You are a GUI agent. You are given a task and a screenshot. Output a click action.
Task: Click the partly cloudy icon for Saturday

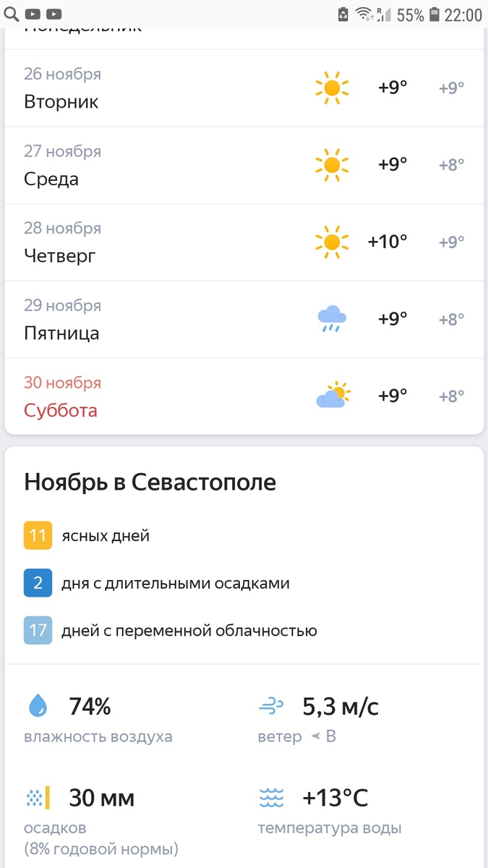332,395
